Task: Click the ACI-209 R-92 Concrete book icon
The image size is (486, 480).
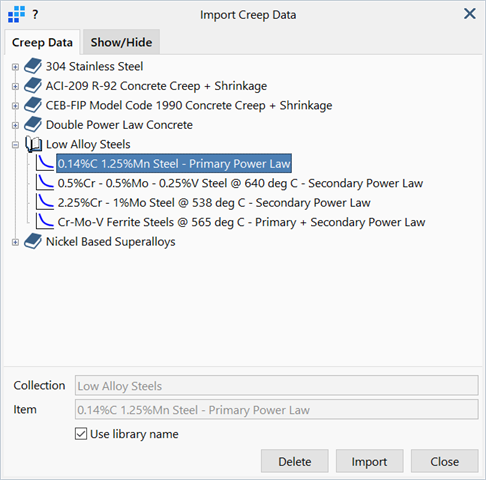Action: coord(33,86)
